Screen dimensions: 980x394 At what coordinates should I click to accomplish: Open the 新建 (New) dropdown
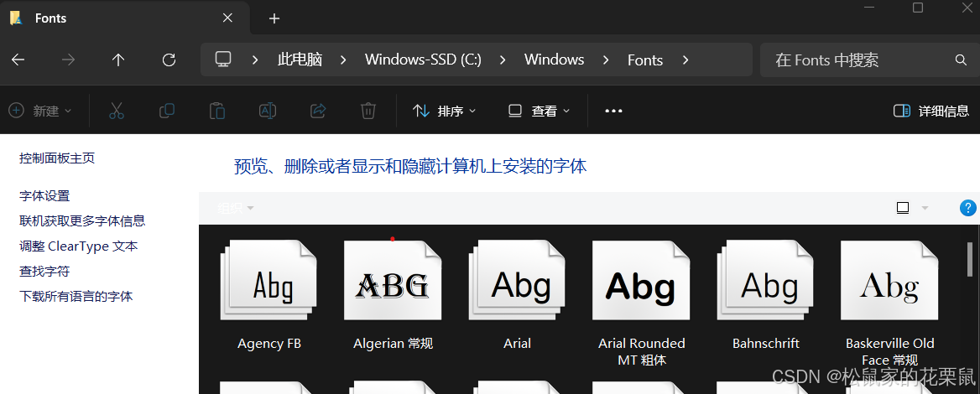40,111
